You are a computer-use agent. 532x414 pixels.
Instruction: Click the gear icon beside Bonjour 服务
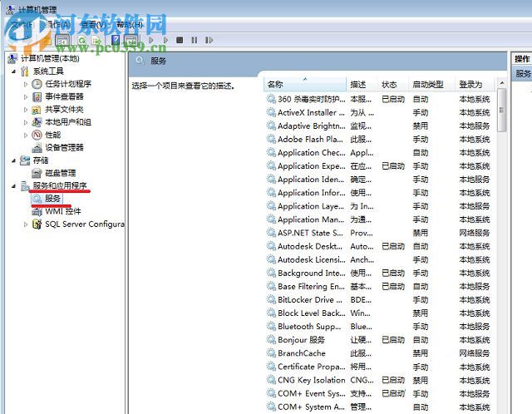click(x=271, y=340)
